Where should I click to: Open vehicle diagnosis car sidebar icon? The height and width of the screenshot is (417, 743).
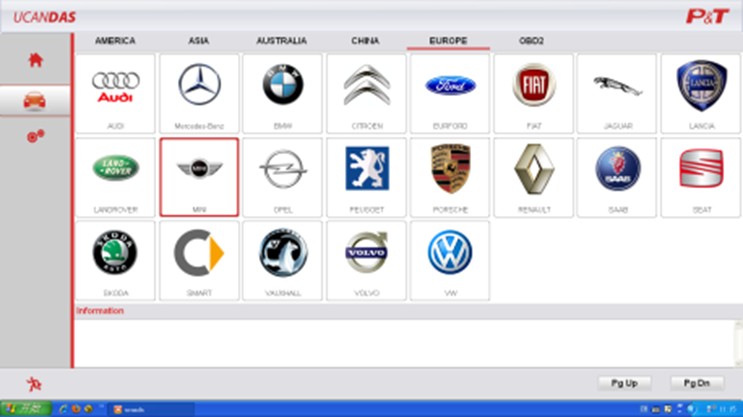click(x=35, y=100)
